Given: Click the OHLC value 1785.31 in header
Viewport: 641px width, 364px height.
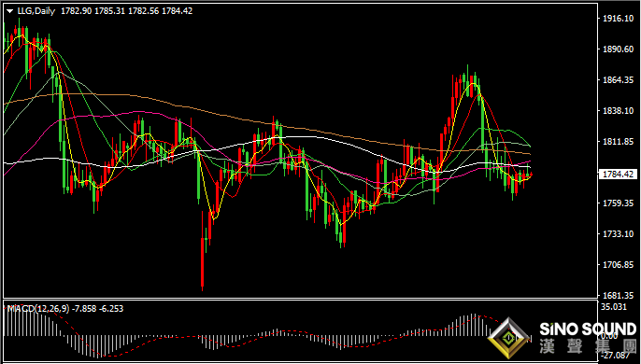Looking at the screenshot, I should [x=109, y=11].
